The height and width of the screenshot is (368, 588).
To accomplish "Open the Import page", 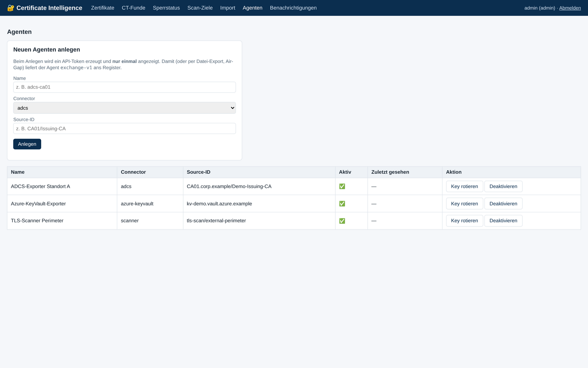I will click(227, 8).
